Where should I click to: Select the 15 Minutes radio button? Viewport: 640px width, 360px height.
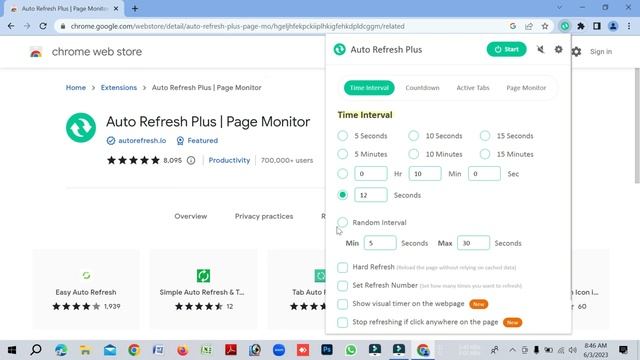click(485, 154)
